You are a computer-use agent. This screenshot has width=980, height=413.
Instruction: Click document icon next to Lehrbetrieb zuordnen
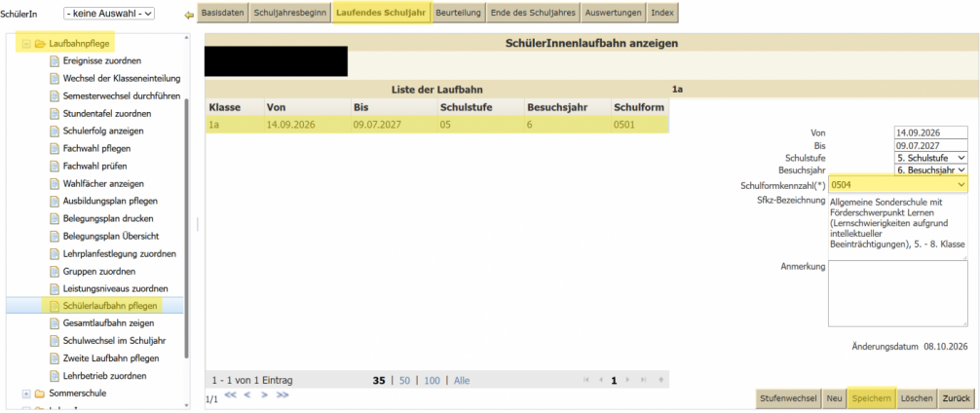pos(54,376)
